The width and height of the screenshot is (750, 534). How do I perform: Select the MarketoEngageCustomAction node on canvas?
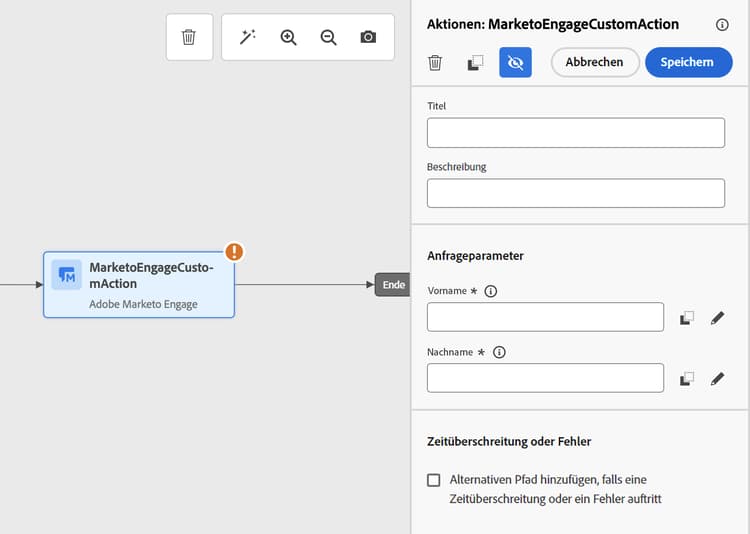pos(139,285)
